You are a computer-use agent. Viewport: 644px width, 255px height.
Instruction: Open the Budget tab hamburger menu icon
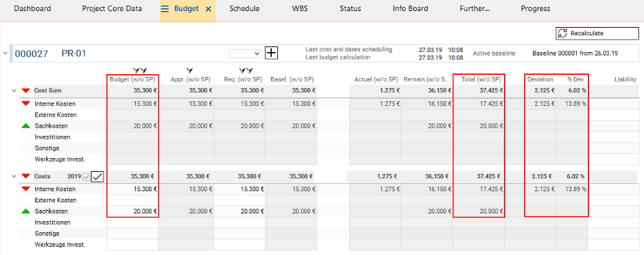(165, 8)
